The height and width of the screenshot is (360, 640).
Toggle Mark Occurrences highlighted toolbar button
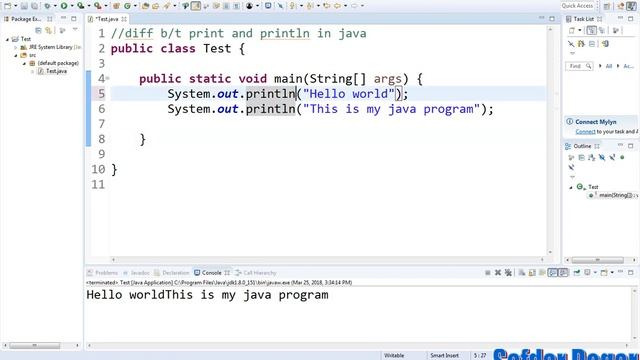tap(196, 6)
